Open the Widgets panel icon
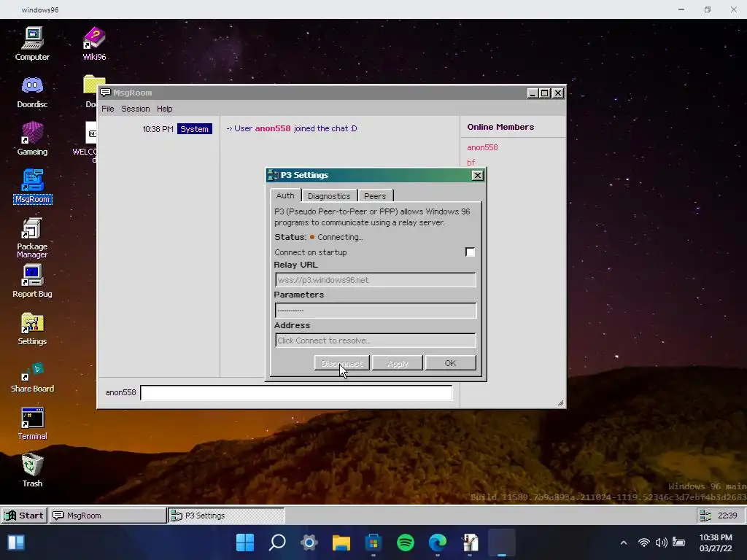Screen dimensions: 747x560 [16, 542]
